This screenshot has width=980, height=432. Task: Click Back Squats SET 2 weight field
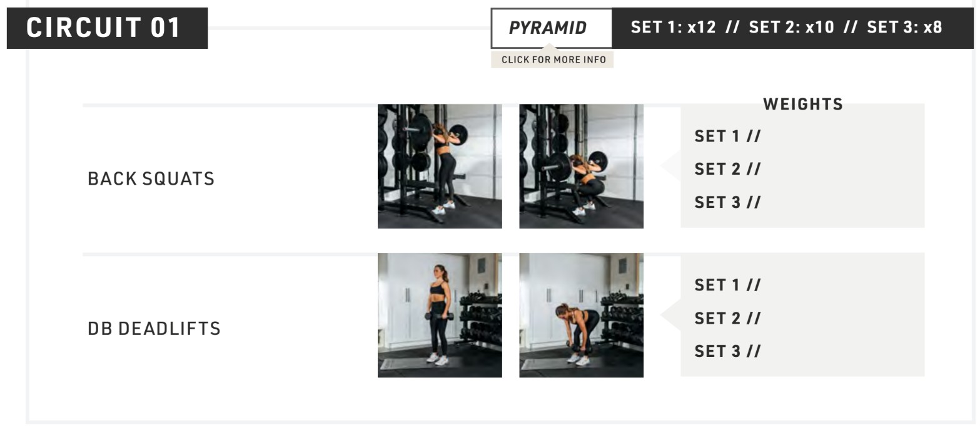[x=804, y=169]
